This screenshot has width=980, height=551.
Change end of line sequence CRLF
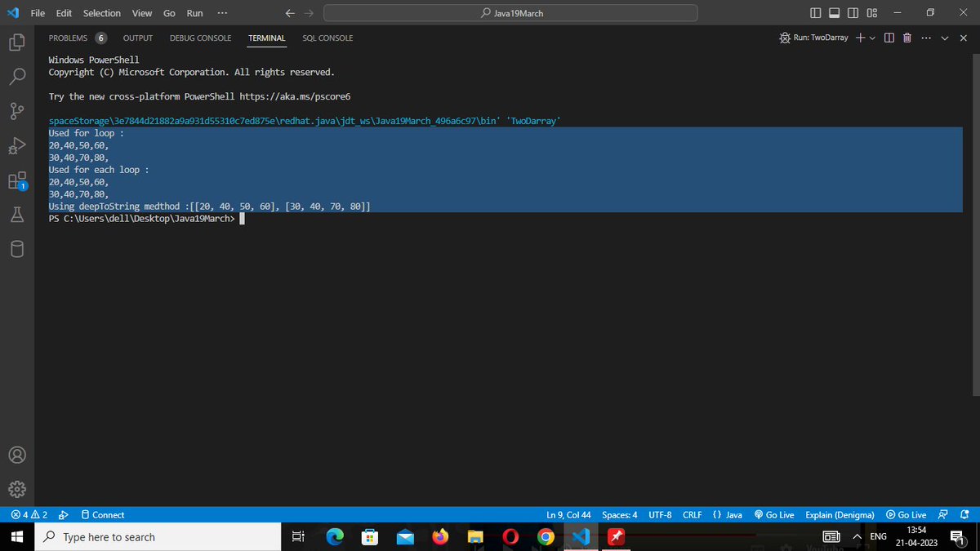(693, 515)
